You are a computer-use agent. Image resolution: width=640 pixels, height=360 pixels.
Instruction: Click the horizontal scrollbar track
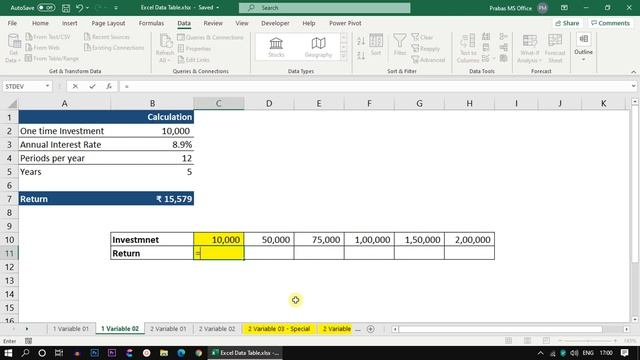(x=510, y=329)
